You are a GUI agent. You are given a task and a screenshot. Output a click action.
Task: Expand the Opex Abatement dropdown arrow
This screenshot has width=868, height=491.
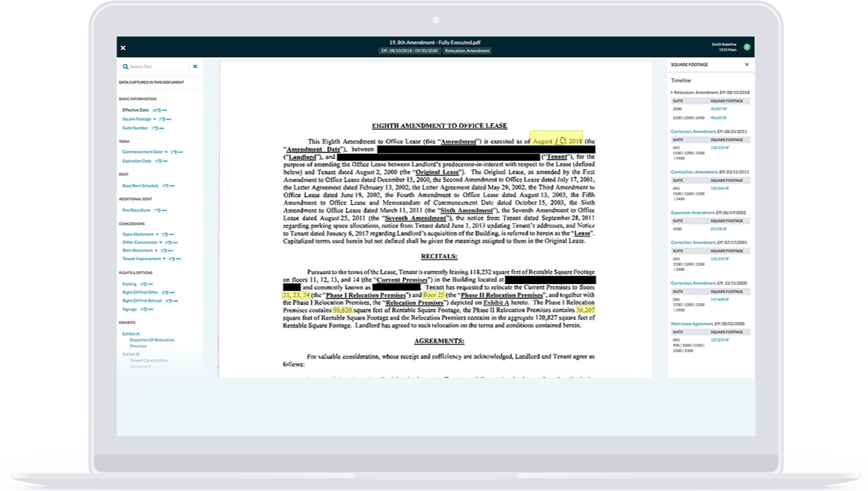click(x=157, y=234)
